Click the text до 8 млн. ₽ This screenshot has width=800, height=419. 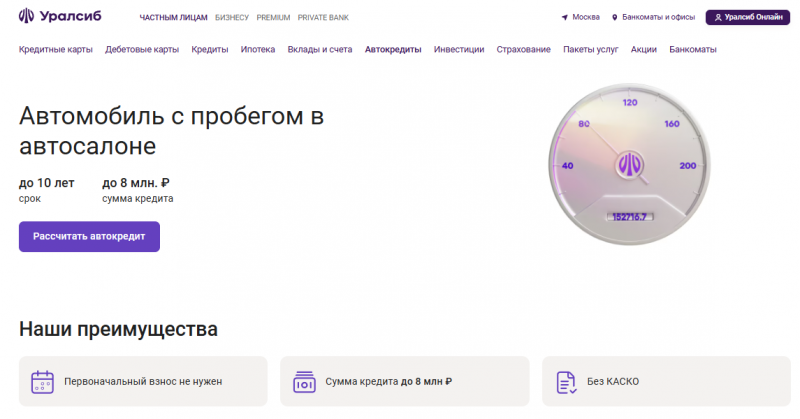[x=136, y=183]
